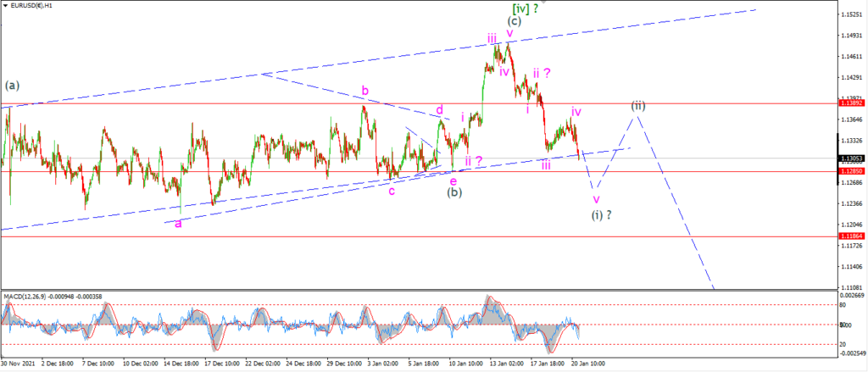Viewport: 868px width, 372px height.
Task: Select the gray (b) wave label
Action: 455,192
